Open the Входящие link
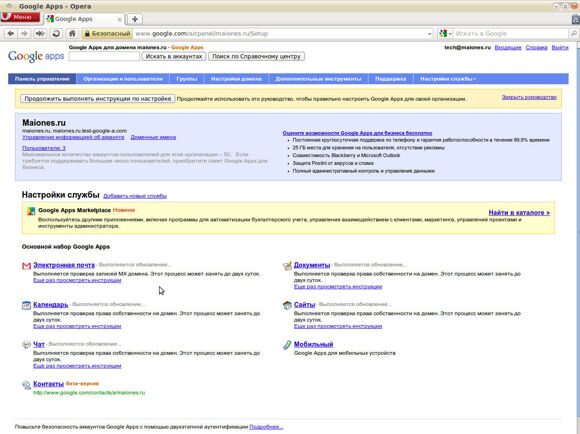 point(508,47)
